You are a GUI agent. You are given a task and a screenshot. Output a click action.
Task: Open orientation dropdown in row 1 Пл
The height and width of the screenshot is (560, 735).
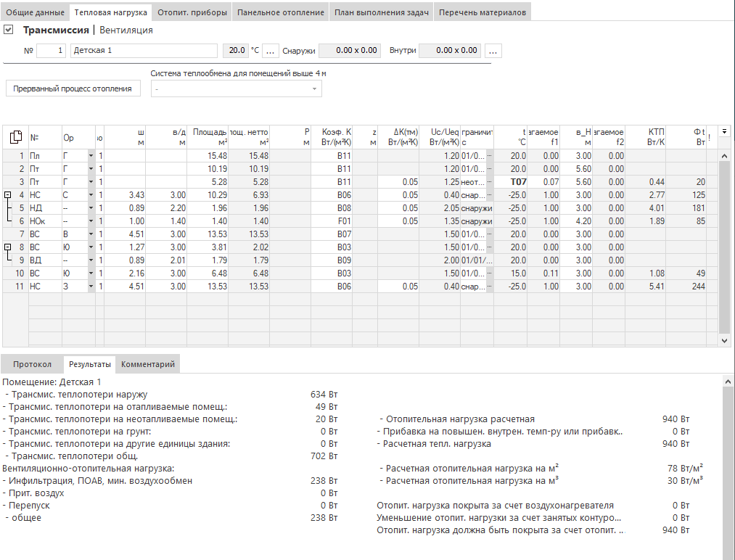tap(91, 155)
